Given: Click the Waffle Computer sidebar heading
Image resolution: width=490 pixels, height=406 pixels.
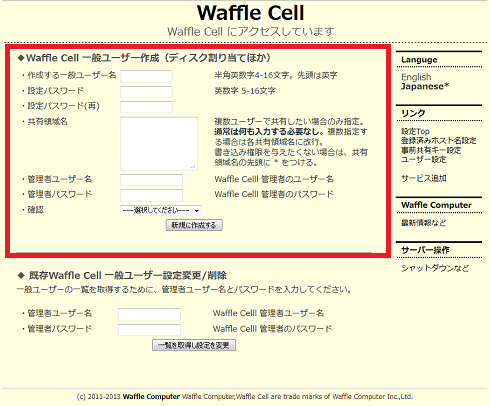Looking at the screenshot, I should pos(436,205).
